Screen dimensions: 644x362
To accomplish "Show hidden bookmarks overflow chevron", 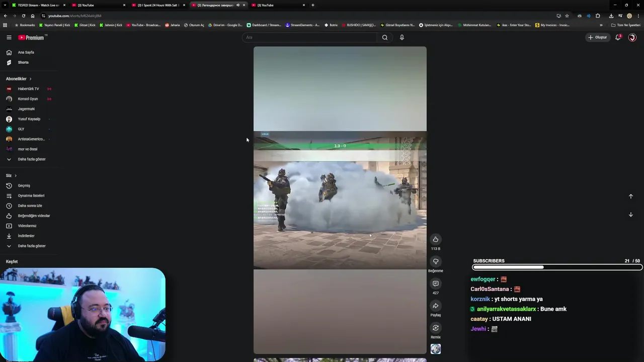I will click(x=601, y=25).
